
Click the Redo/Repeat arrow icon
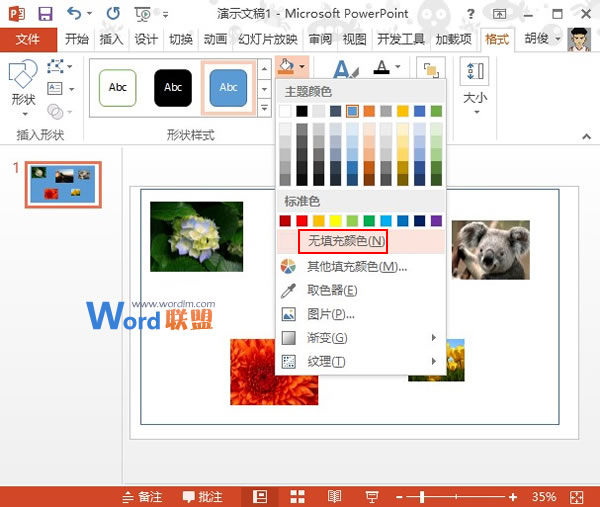pyautogui.click(x=113, y=14)
